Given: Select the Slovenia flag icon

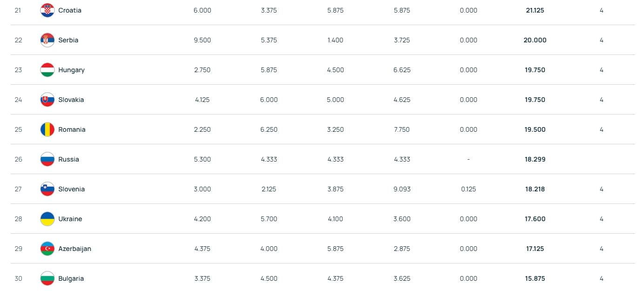Looking at the screenshot, I should click(x=47, y=189).
